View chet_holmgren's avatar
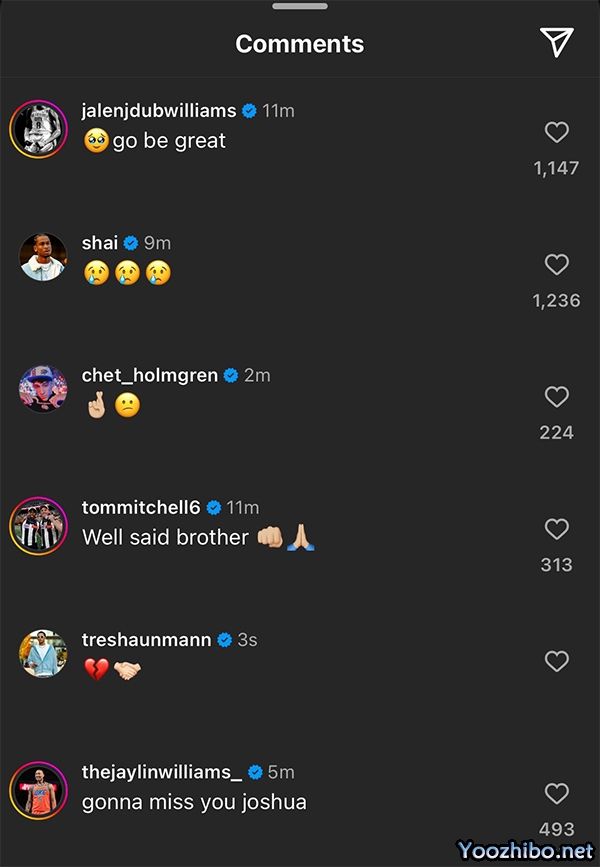Viewport: 600px width, 867px height. [43, 389]
